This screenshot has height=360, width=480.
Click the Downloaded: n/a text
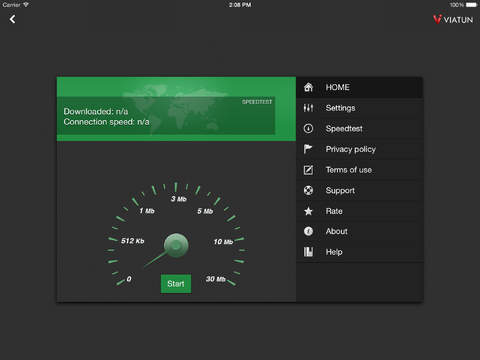pyautogui.click(x=96, y=111)
